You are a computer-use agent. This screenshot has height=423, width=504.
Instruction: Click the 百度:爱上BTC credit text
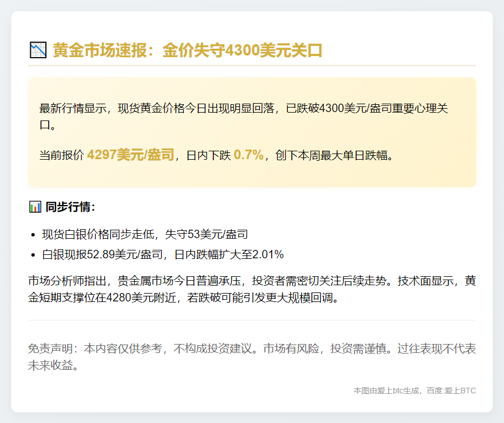coord(451,391)
